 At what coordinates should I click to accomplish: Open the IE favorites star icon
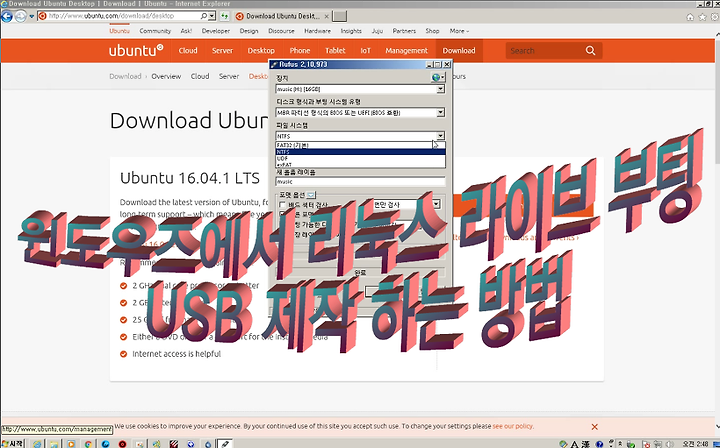(x=702, y=17)
